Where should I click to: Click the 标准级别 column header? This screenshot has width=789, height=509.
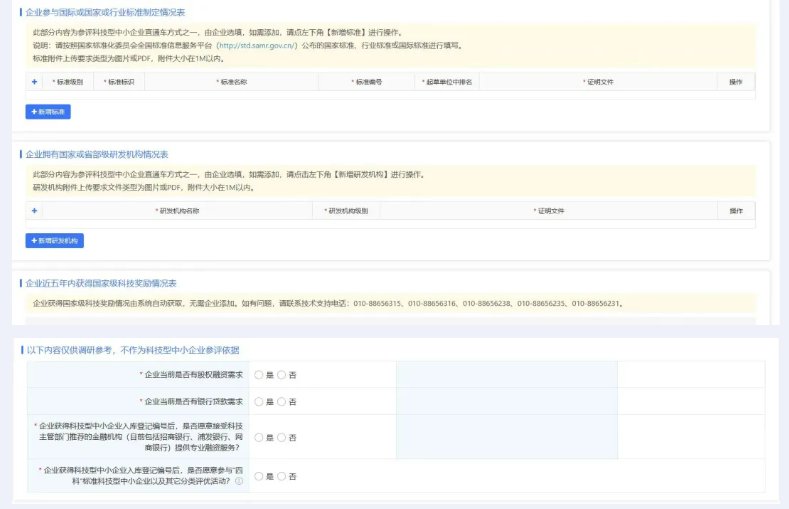click(x=68, y=82)
